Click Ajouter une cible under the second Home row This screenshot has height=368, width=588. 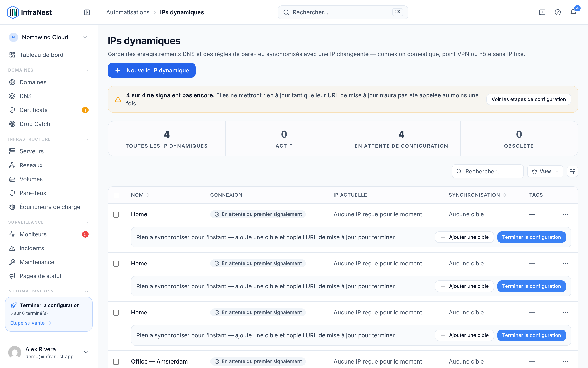tap(464, 286)
